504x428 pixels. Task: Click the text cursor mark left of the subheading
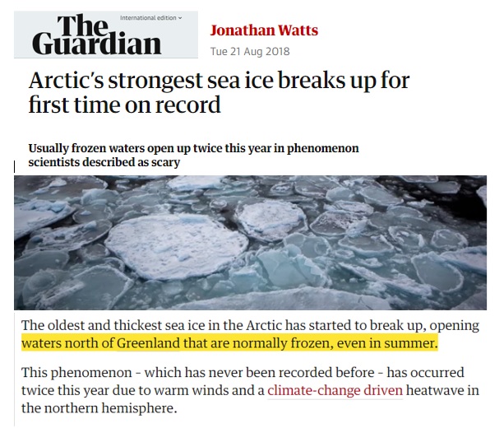15,167
